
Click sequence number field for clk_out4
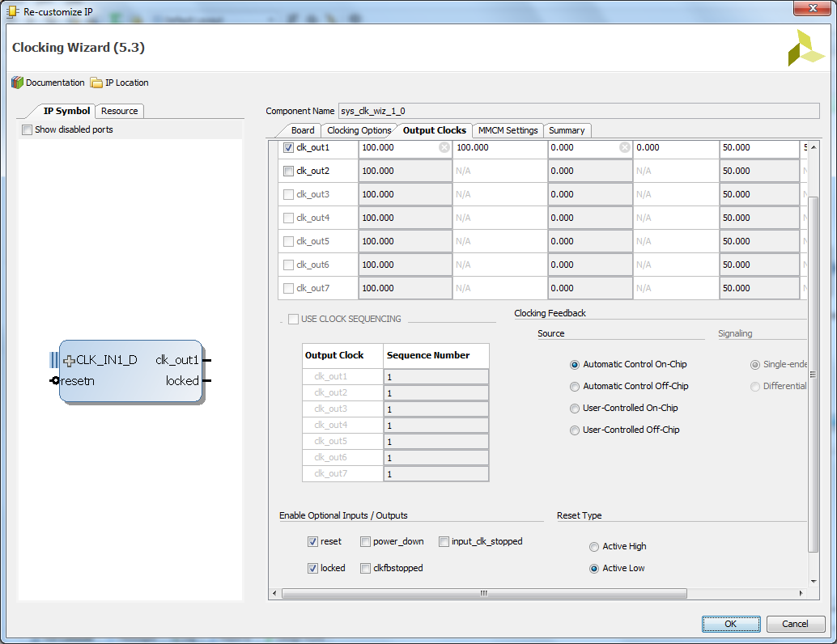click(435, 426)
